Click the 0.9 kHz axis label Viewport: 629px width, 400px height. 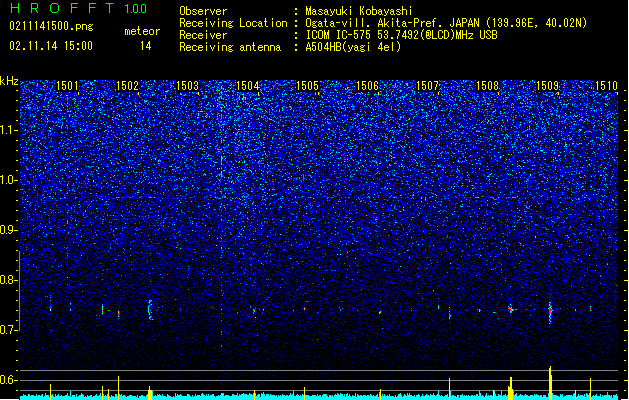(8, 230)
